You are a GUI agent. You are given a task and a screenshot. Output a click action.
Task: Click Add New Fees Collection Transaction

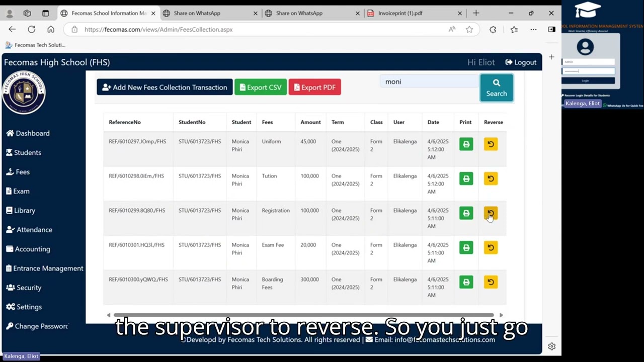coord(165,87)
